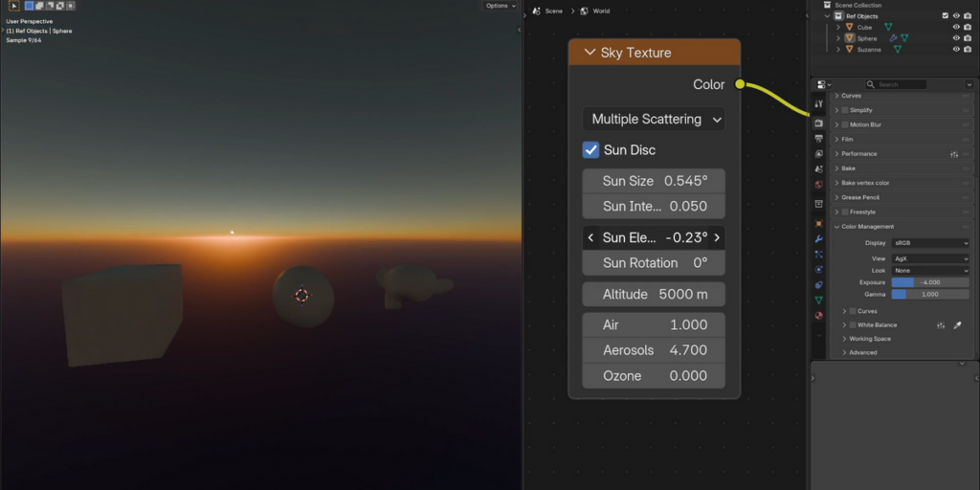
Task: Click the Exposure slider
Action: (x=930, y=282)
